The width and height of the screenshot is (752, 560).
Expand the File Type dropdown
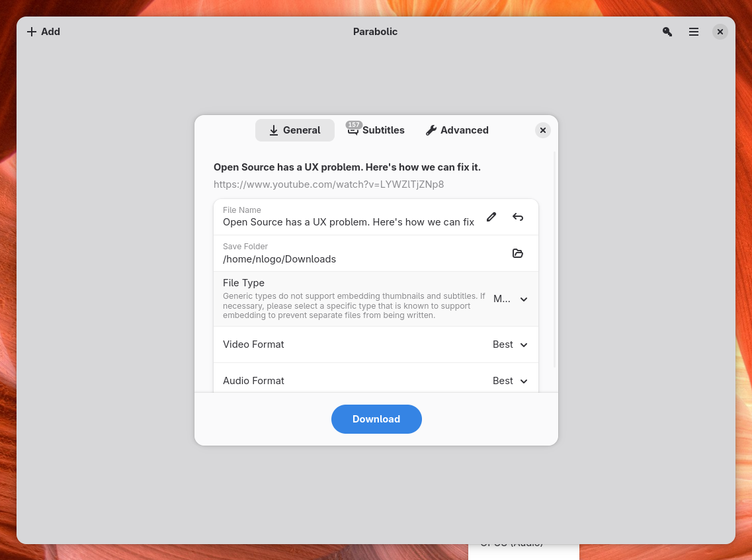[511, 300]
